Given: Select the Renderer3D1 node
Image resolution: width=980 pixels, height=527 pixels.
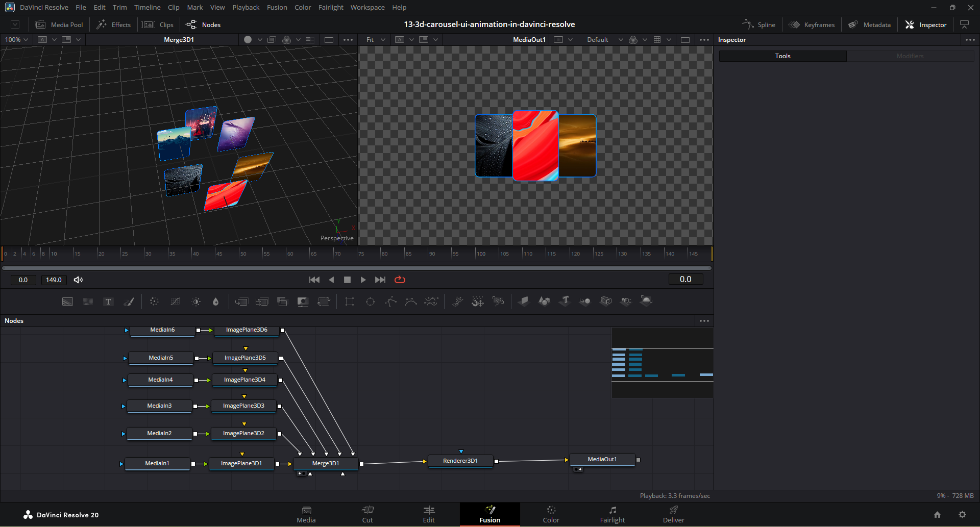Looking at the screenshot, I should click(x=460, y=461).
